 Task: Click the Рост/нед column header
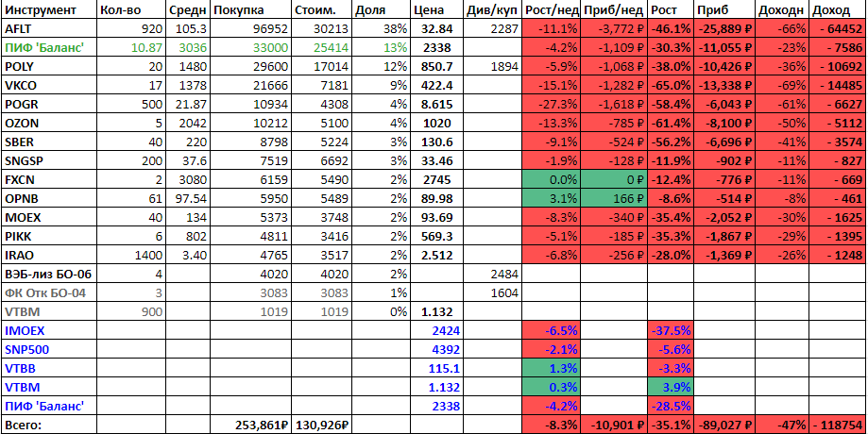[x=552, y=10]
